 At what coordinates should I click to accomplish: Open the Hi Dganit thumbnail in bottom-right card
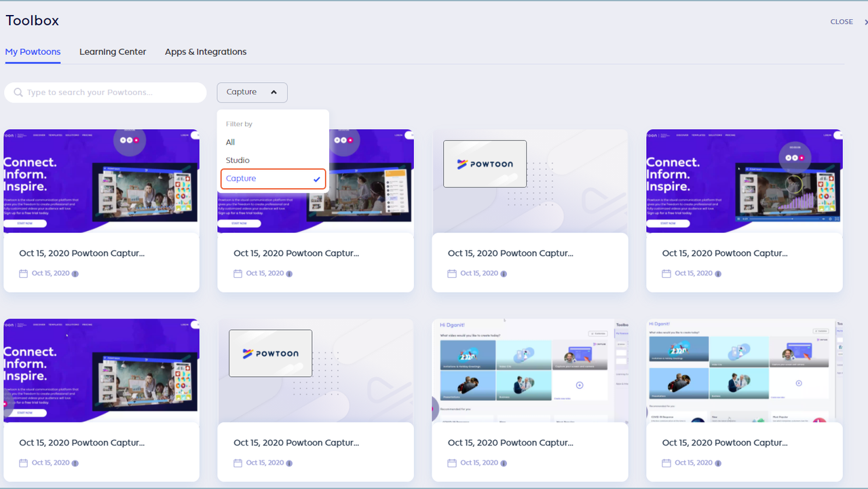(744, 370)
